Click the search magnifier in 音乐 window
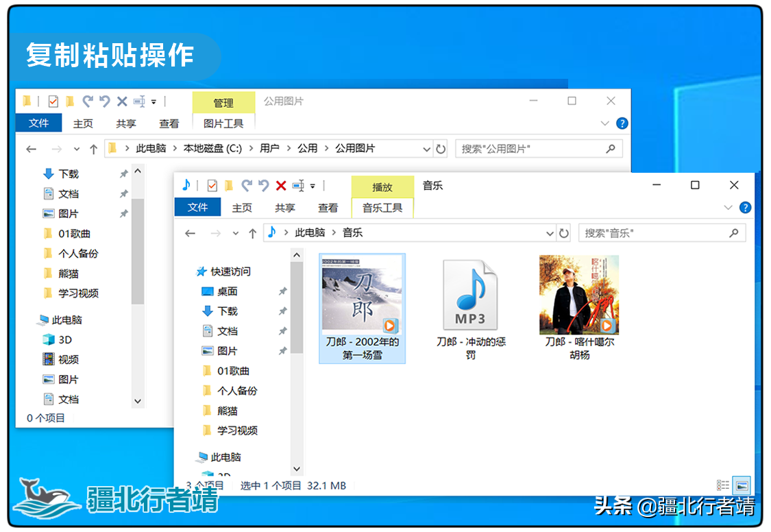This screenshot has height=532, width=771. [x=734, y=233]
